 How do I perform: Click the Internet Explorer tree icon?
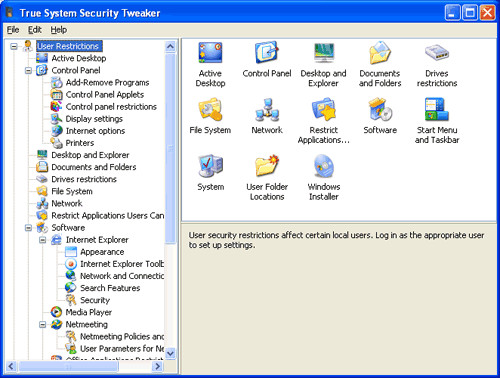[56, 240]
